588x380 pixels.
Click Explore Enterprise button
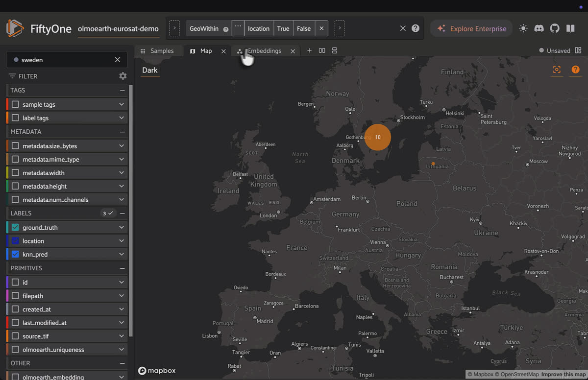471,28
